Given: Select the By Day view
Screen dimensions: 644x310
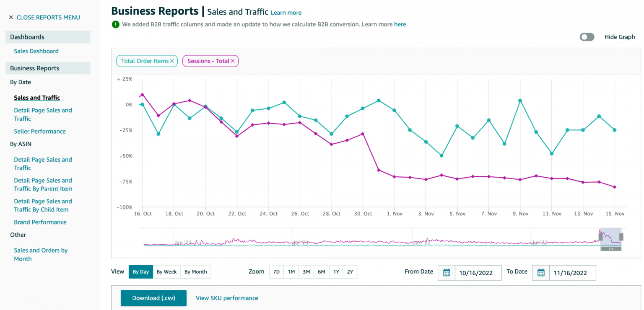Looking at the screenshot, I should (141, 272).
